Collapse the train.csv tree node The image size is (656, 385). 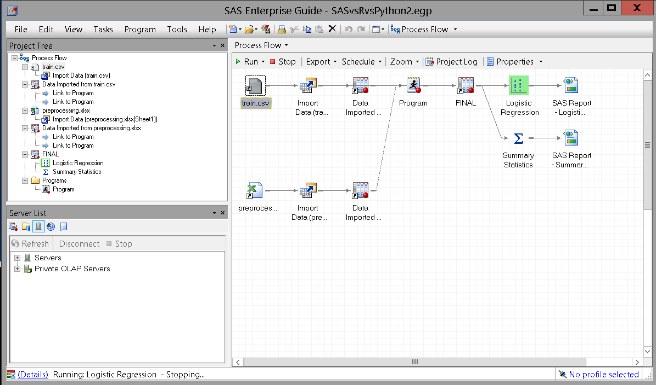point(25,67)
